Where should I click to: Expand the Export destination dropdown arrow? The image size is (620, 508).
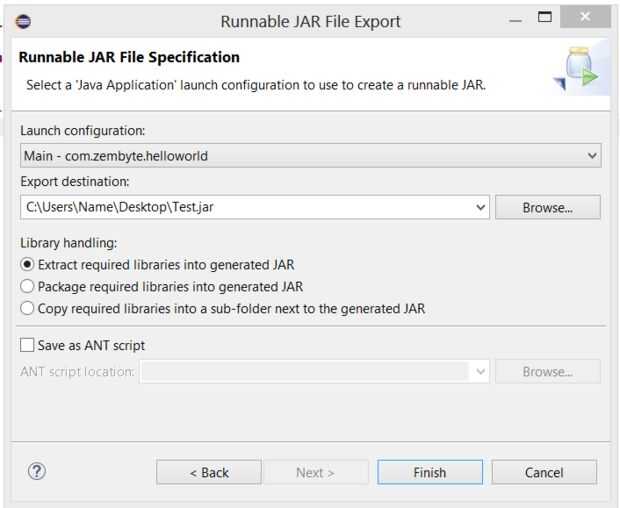(481, 208)
